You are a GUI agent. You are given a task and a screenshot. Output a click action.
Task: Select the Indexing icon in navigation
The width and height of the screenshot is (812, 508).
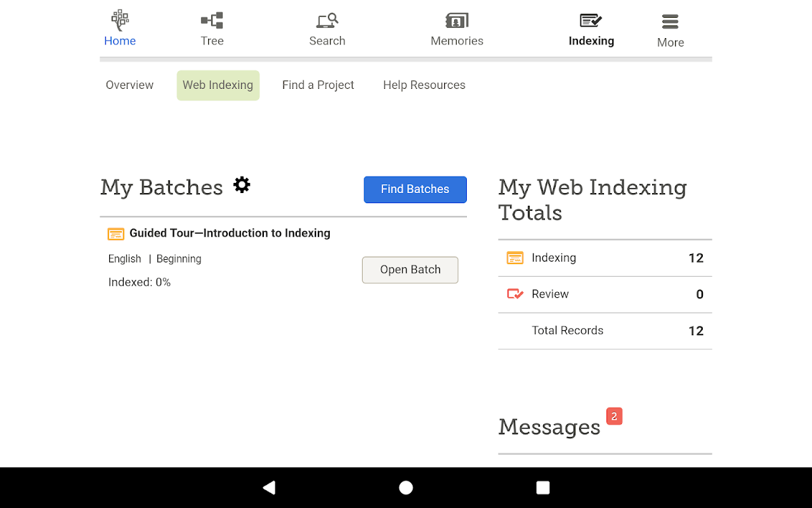591,20
